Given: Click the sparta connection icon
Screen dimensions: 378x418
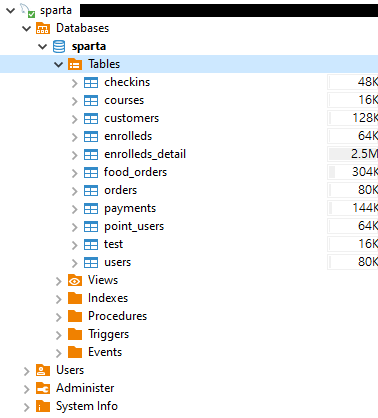Looking at the screenshot, I should [27, 10].
